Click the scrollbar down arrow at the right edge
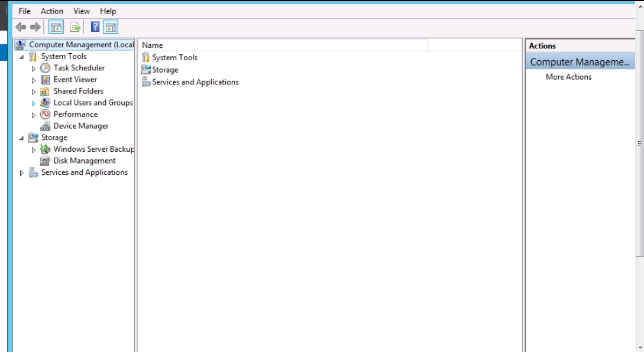644x352 pixels. pyautogui.click(x=640, y=348)
